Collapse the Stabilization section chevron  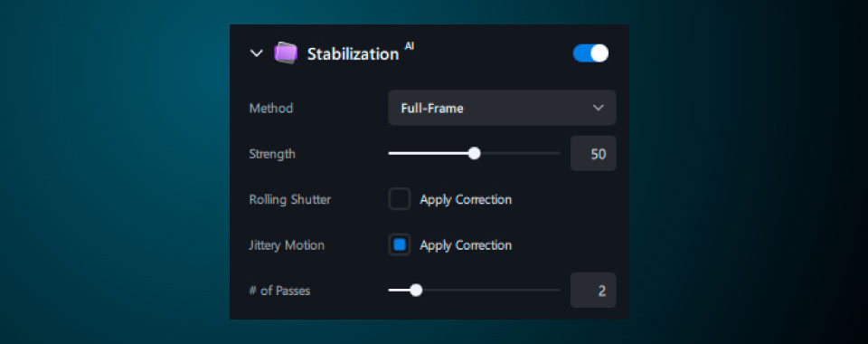click(256, 53)
